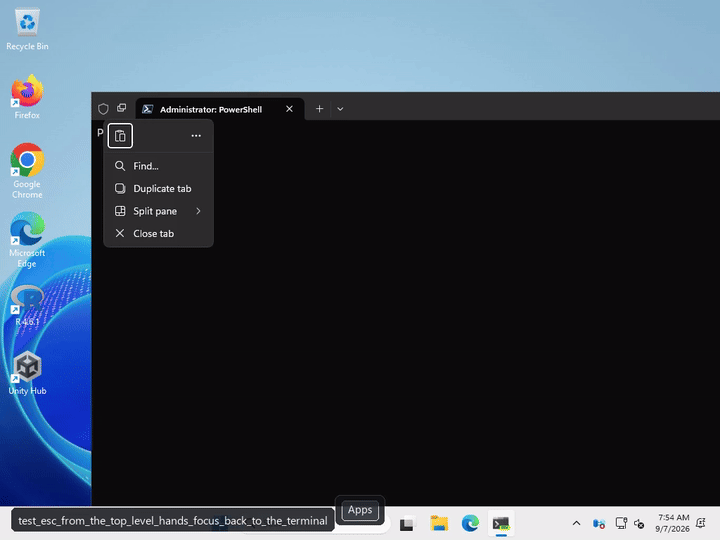This screenshot has width=720, height=540.
Task: Open notifications bell in system tray
Action: click(701, 523)
